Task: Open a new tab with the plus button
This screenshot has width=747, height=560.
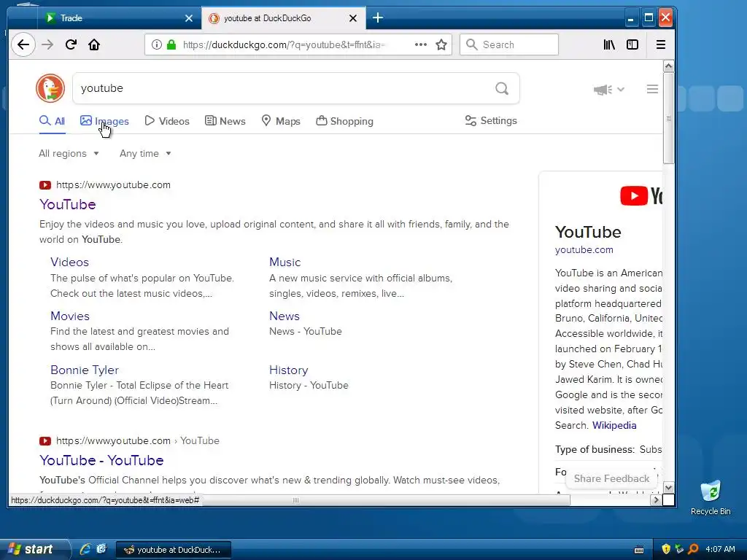Action: (378, 18)
